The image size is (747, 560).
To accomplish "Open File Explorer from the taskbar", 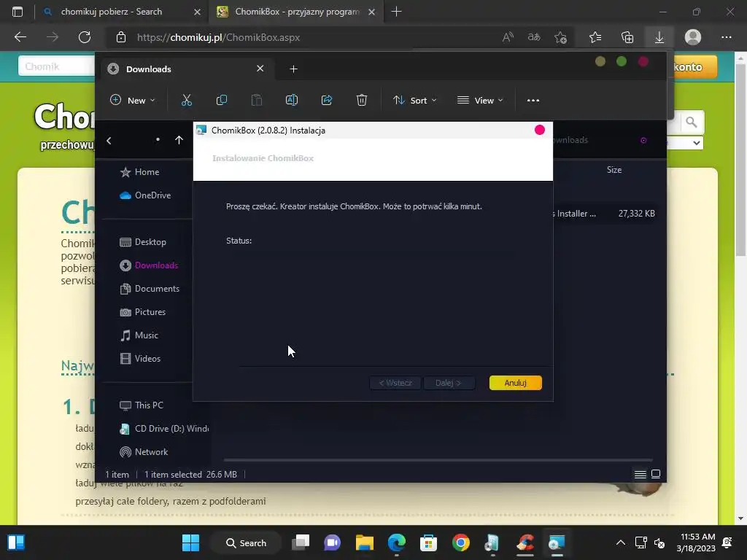I will (x=365, y=542).
